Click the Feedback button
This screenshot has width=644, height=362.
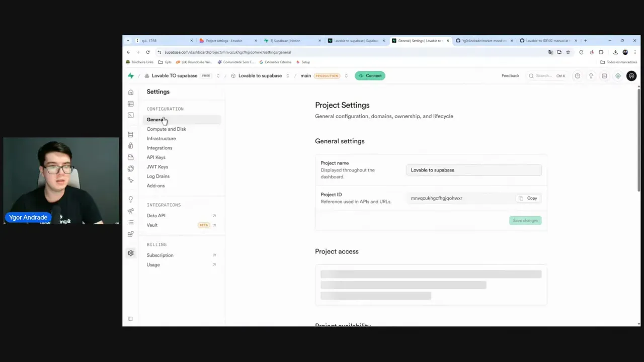[x=510, y=76]
